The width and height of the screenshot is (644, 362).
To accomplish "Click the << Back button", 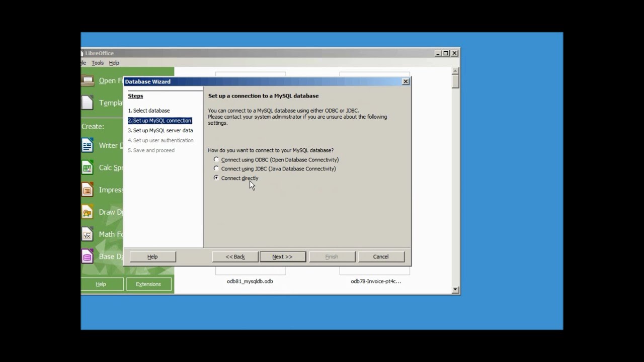I will click(x=235, y=256).
